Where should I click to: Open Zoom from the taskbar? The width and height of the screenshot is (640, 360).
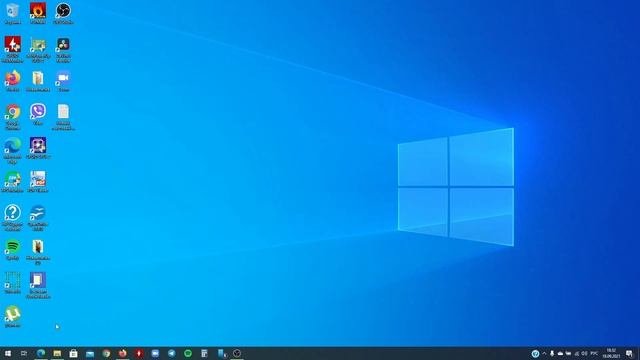pos(155,353)
